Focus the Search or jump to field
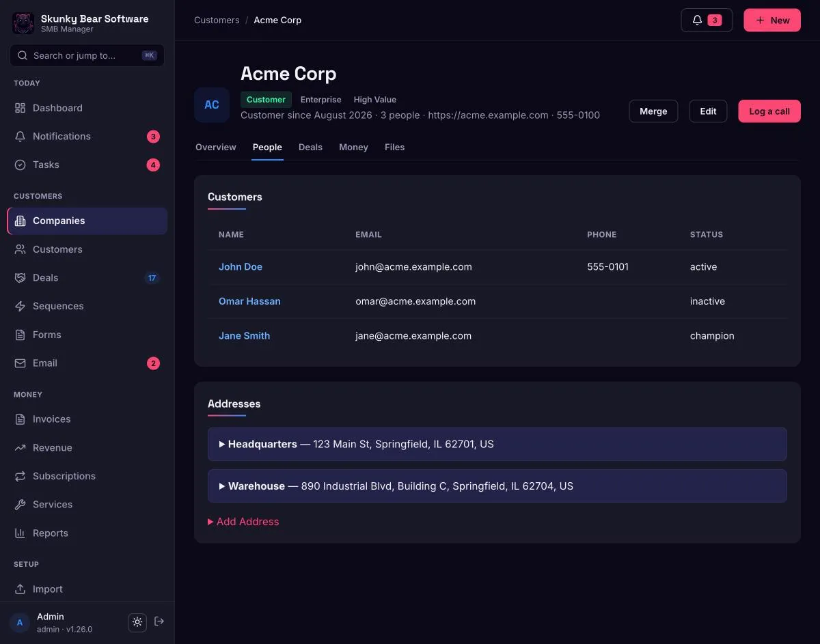The image size is (820, 644). [x=87, y=55]
